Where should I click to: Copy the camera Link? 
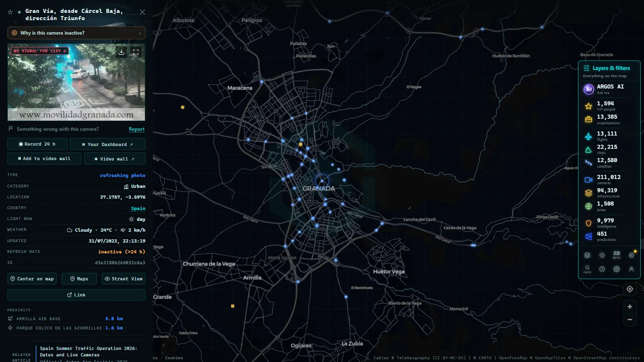(x=76, y=295)
